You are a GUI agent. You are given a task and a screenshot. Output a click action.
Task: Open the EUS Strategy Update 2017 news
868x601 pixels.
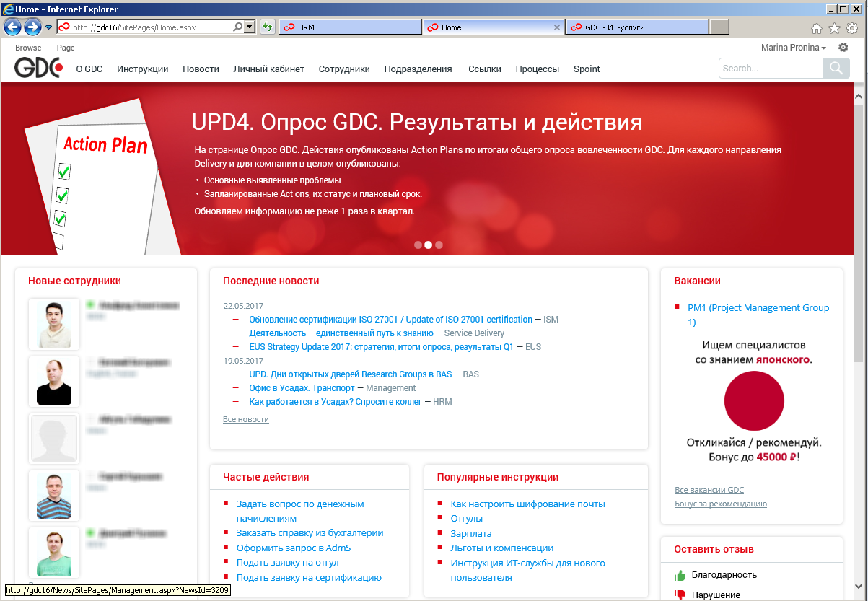[381, 347]
